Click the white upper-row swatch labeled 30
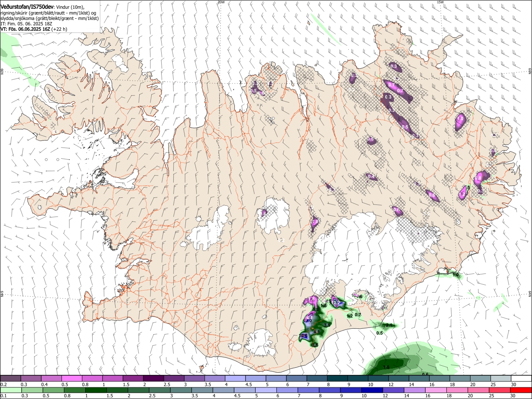Viewport: 532px width, 399px height. tap(521, 379)
